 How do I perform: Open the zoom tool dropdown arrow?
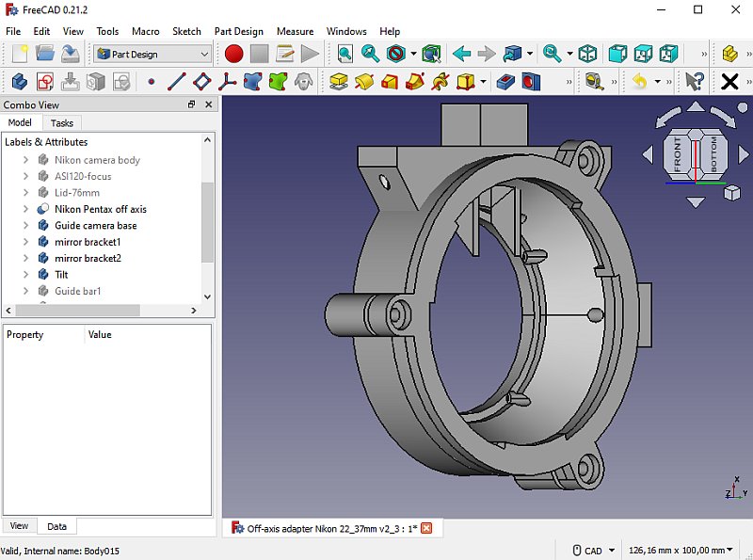pos(569,54)
